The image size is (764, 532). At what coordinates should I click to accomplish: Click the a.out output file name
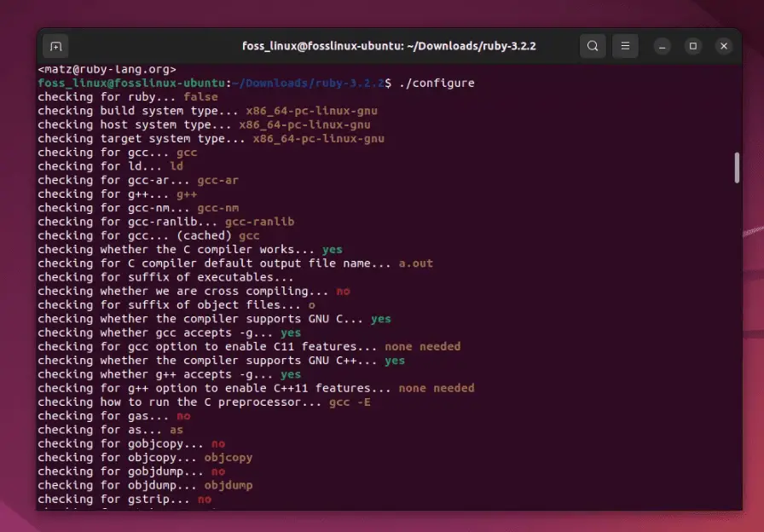[x=415, y=263]
